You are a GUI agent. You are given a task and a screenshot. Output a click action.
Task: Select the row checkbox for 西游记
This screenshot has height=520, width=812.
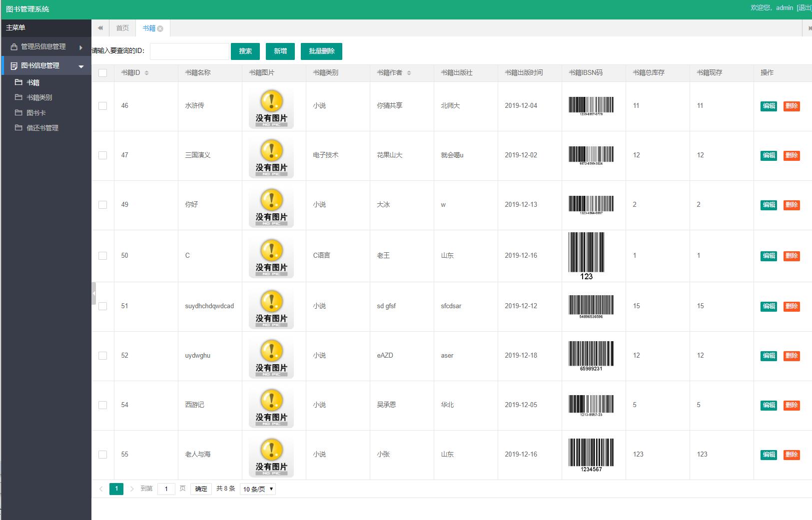click(103, 405)
